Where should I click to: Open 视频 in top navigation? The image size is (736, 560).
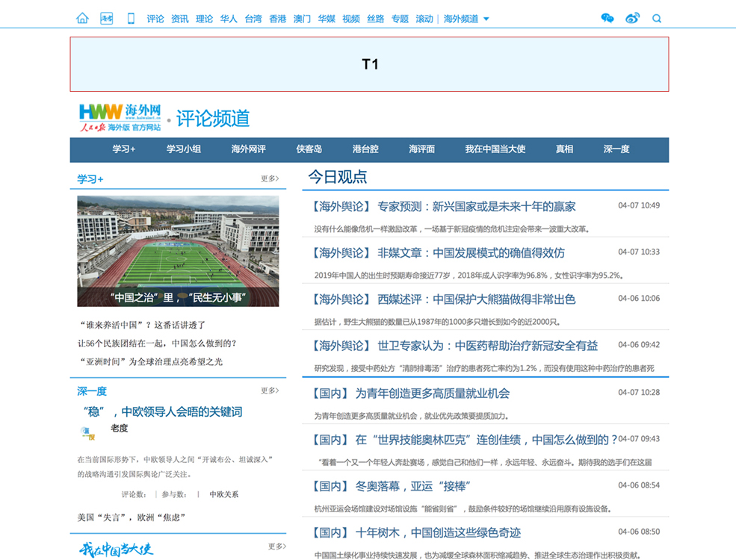(x=350, y=19)
